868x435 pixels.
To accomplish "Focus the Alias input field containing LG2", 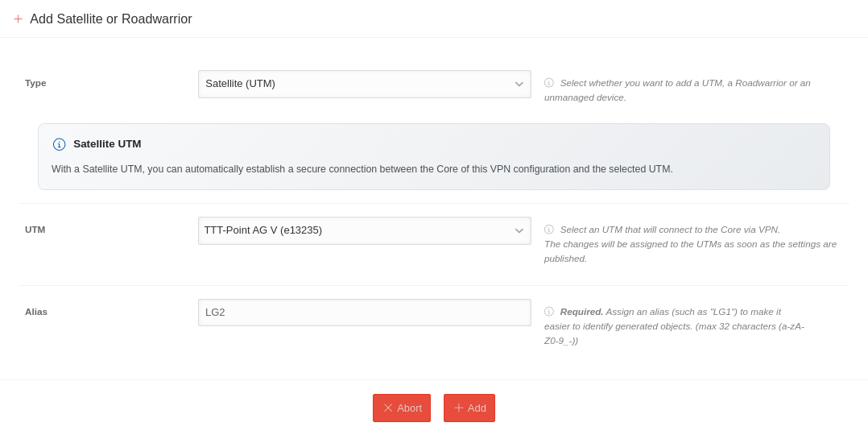I will pos(364,313).
